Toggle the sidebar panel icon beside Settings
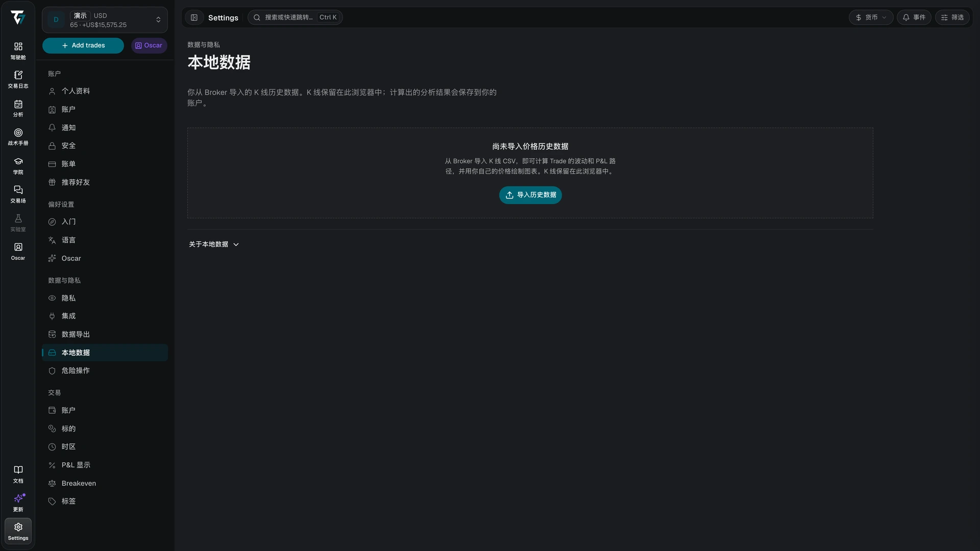This screenshot has width=980, height=551. (194, 17)
